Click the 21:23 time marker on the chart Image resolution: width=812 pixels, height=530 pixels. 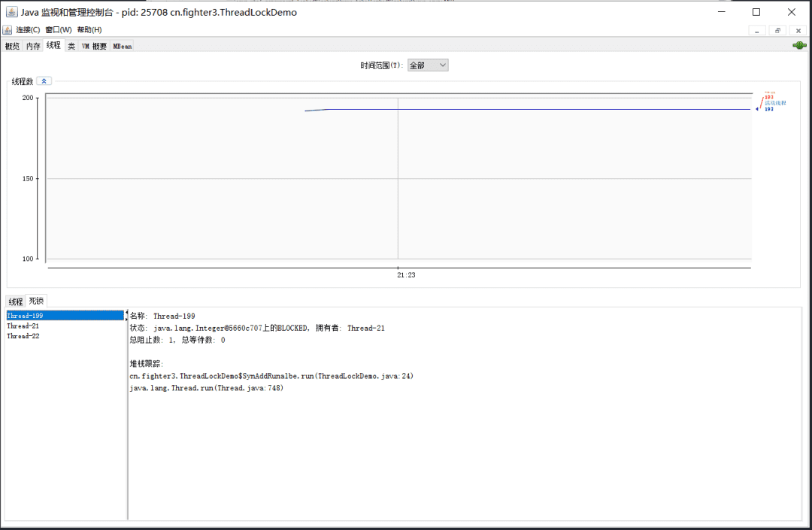pyautogui.click(x=406, y=275)
